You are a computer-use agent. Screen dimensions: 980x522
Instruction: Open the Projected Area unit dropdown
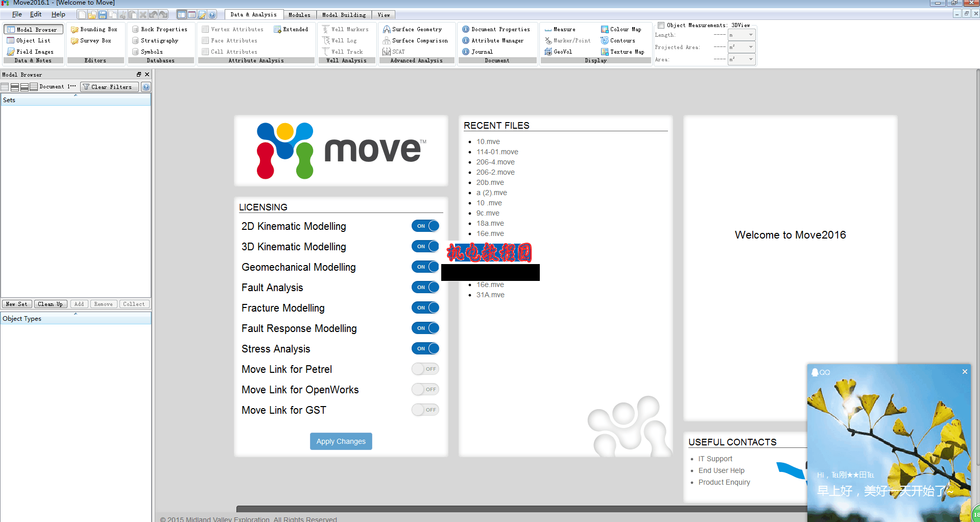(742, 48)
